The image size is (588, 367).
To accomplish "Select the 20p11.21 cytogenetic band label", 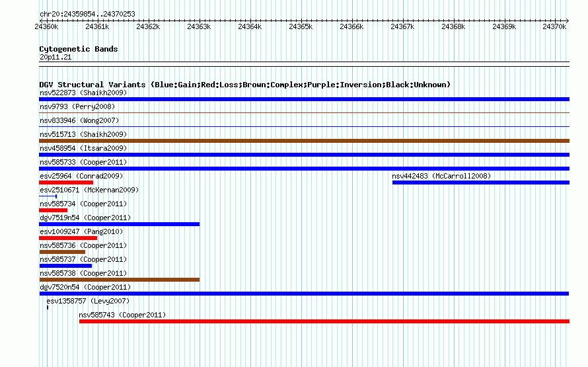I will 55,57.
